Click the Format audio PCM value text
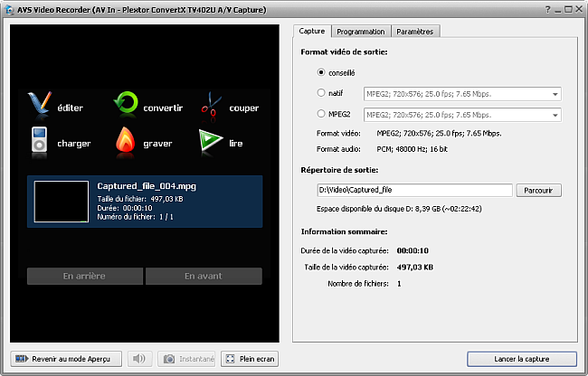Viewport: 588px width, 376px height. (x=413, y=149)
